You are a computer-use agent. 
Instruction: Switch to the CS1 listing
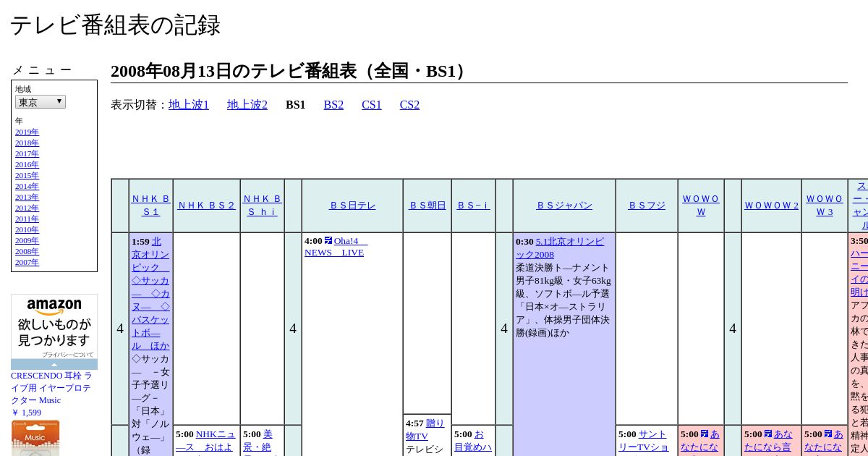click(372, 105)
